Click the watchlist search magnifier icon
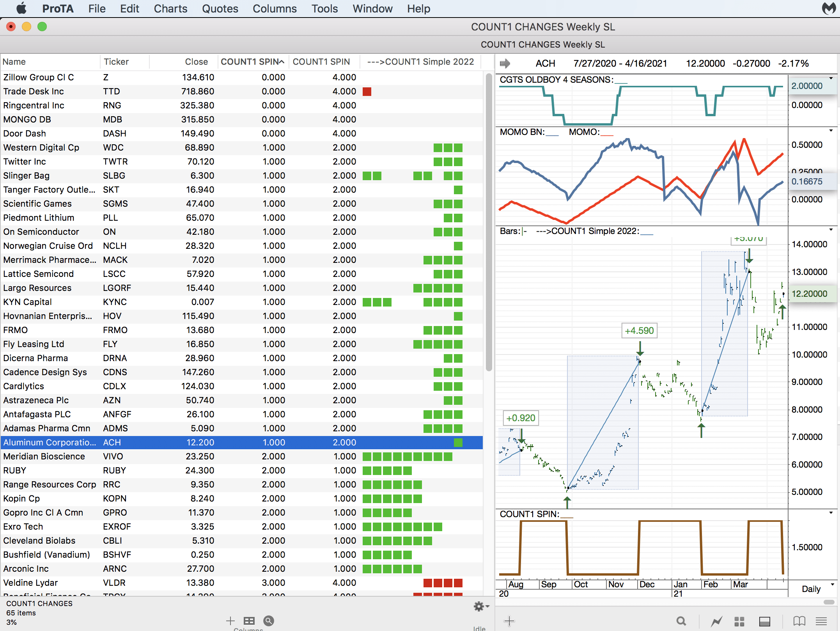This screenshot has height=631, width=840. pyautogui.click(x=269, y=620)
